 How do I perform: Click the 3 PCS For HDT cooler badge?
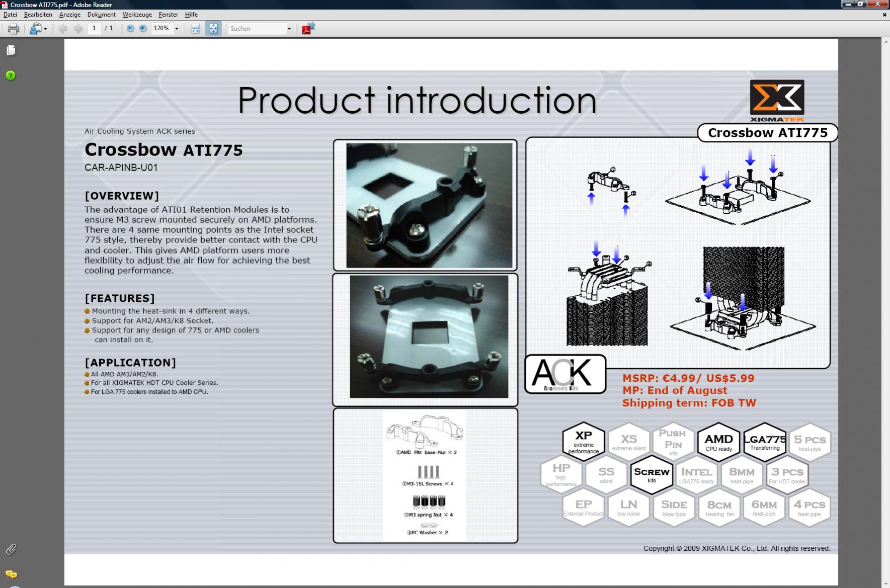(787, 474)
